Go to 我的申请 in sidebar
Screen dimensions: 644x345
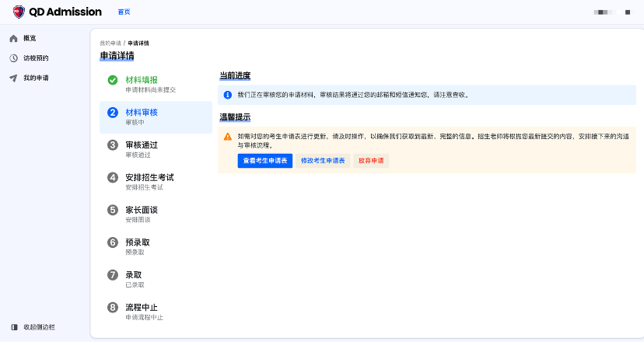pyautogui.click(x=36, y=78)
